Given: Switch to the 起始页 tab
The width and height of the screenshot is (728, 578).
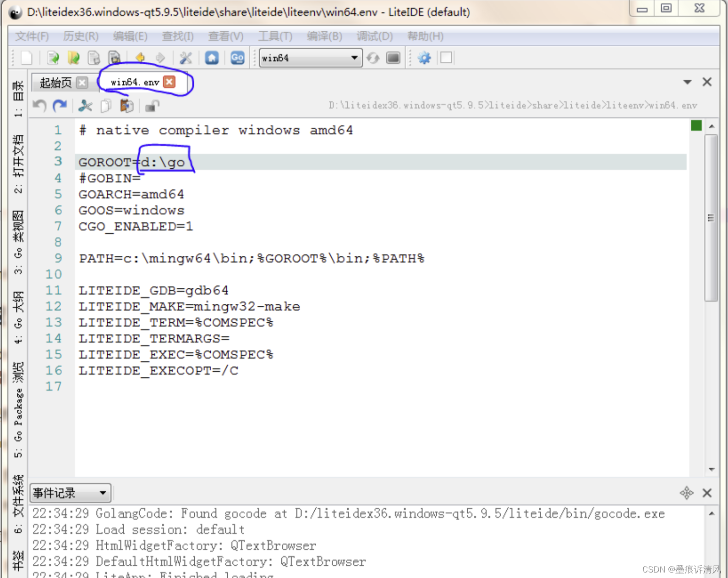Looking at the screenshot, I should coord(56,83).
